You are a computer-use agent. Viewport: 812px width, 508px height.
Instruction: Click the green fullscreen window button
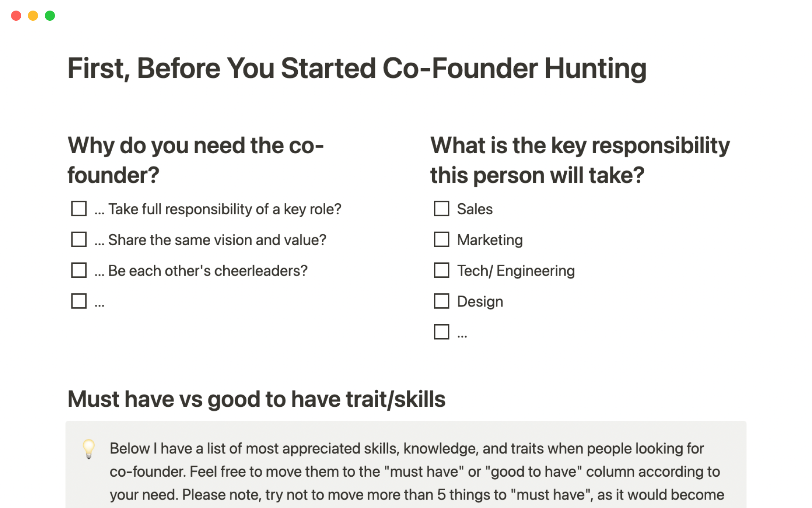(50, 16)
